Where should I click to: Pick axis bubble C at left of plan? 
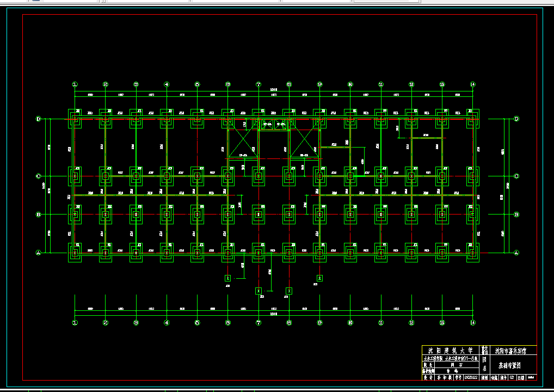[39, 176]
